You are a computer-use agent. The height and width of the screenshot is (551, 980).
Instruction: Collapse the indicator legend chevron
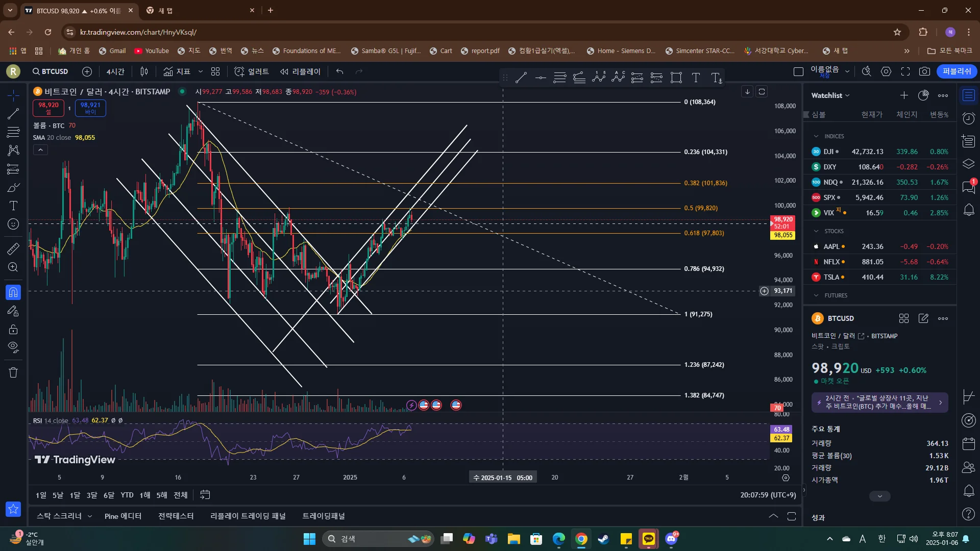coord(40,149)
